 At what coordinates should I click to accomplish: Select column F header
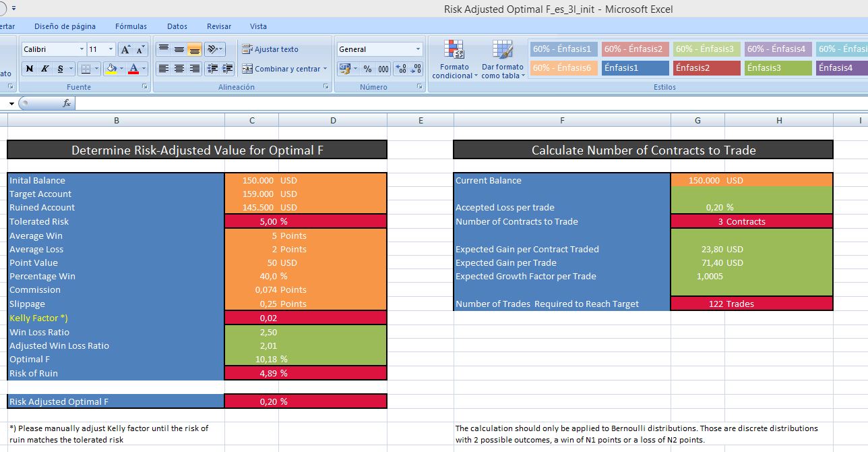[x=562, y=121]
